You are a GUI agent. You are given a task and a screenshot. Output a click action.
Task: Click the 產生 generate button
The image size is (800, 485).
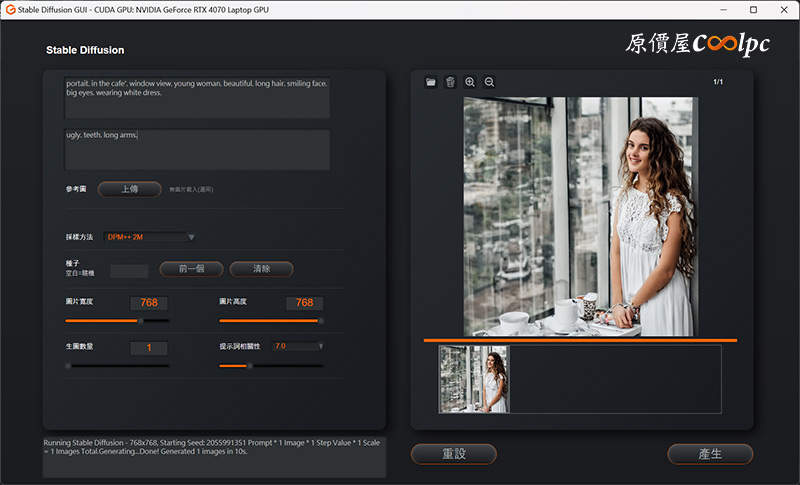[x=710, y=454]
